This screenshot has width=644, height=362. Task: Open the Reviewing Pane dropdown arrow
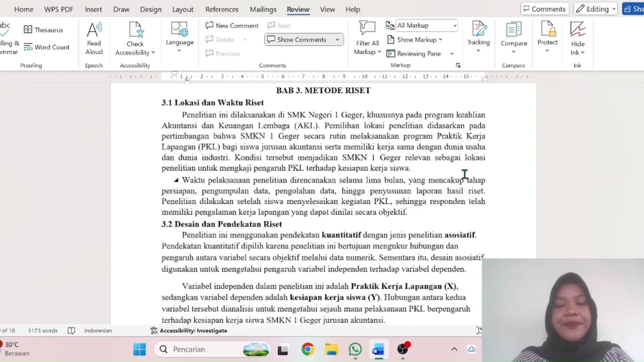(x=451, y=54)
